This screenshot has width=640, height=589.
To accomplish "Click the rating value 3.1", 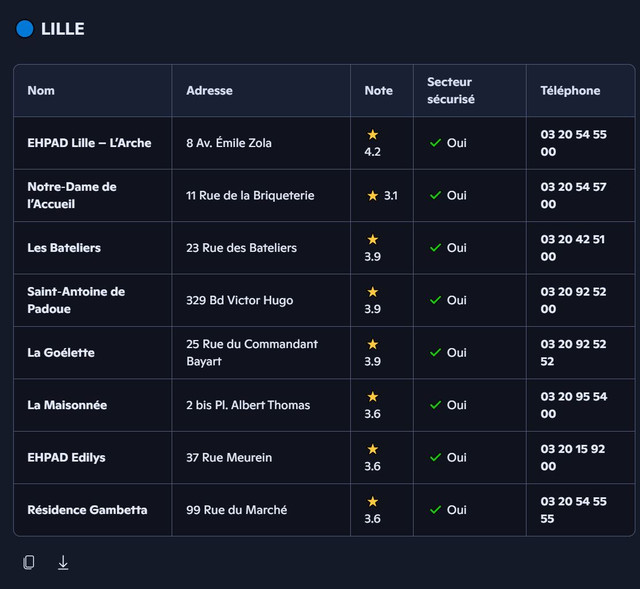I will pyautogui.click(x=391, y=196).
